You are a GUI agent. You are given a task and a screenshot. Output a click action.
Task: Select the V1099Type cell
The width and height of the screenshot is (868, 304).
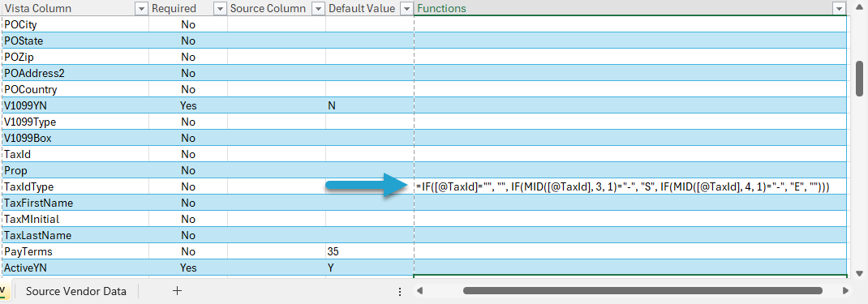(x=75, y=122)
